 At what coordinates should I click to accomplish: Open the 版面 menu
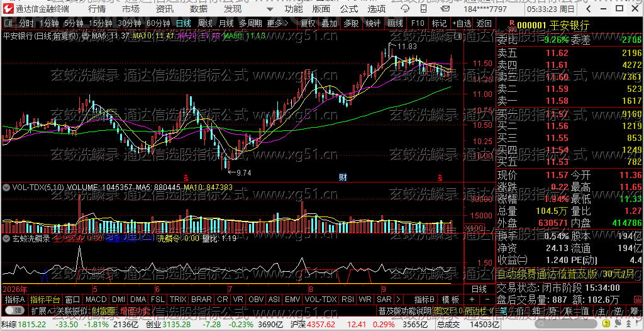pyautogui.click(x=321, y=9)
